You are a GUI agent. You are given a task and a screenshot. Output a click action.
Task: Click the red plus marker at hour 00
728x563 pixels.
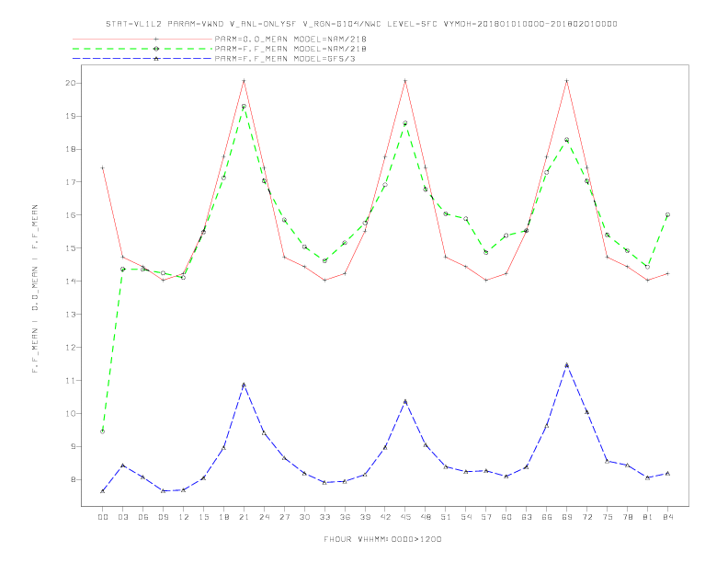[x=103, y=167]
